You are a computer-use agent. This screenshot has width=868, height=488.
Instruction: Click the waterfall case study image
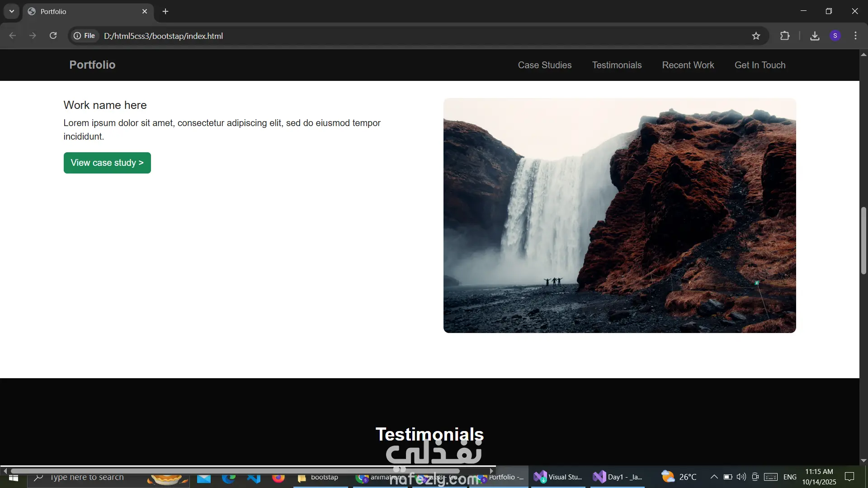(619, 216)
